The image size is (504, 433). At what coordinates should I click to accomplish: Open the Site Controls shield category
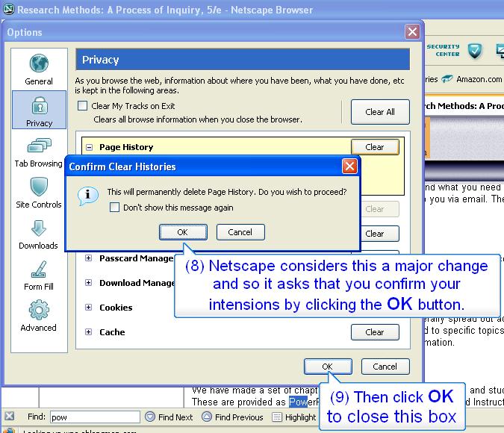[39, 193]
